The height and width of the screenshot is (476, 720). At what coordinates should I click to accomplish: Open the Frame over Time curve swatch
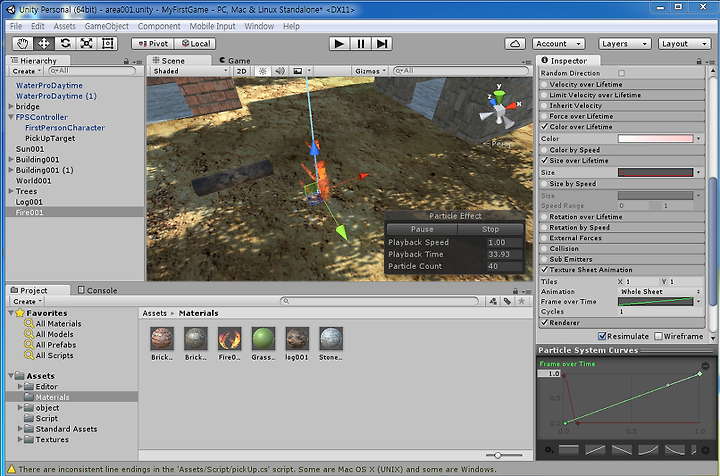(x=655, y=302)
